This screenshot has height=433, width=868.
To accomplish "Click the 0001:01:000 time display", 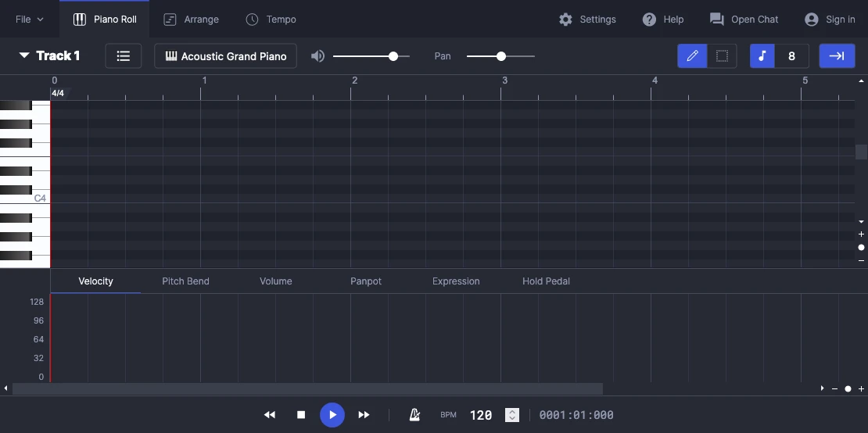I will (576, 415).
